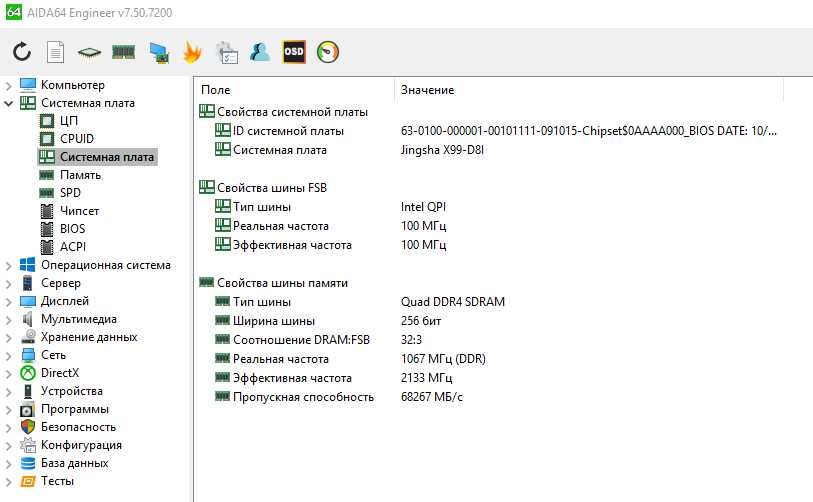Open the monitor diagnostics toolbar icon

click(159, 52)
